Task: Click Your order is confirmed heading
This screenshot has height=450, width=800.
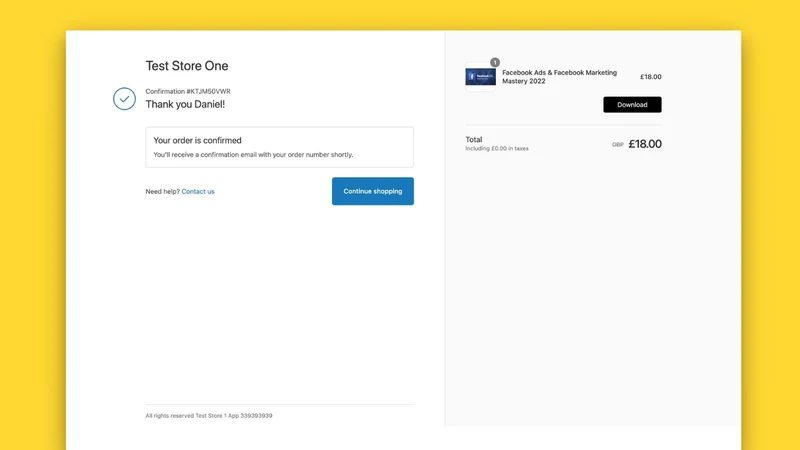Action: tap(197, 140)
